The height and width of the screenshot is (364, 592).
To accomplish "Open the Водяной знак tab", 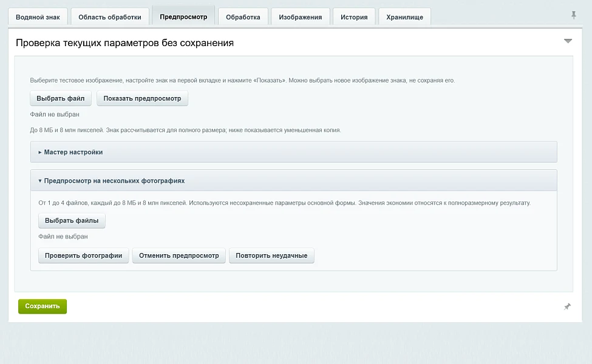I will point(38,17).
